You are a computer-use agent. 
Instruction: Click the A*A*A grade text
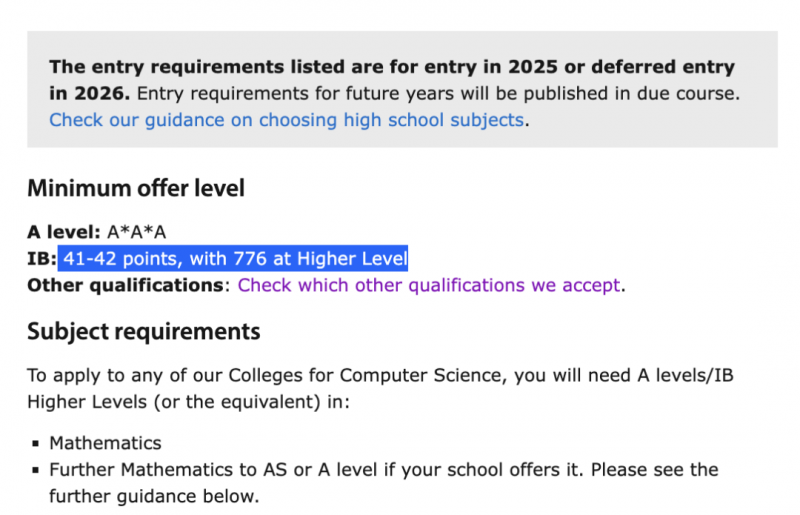(136, 232)
